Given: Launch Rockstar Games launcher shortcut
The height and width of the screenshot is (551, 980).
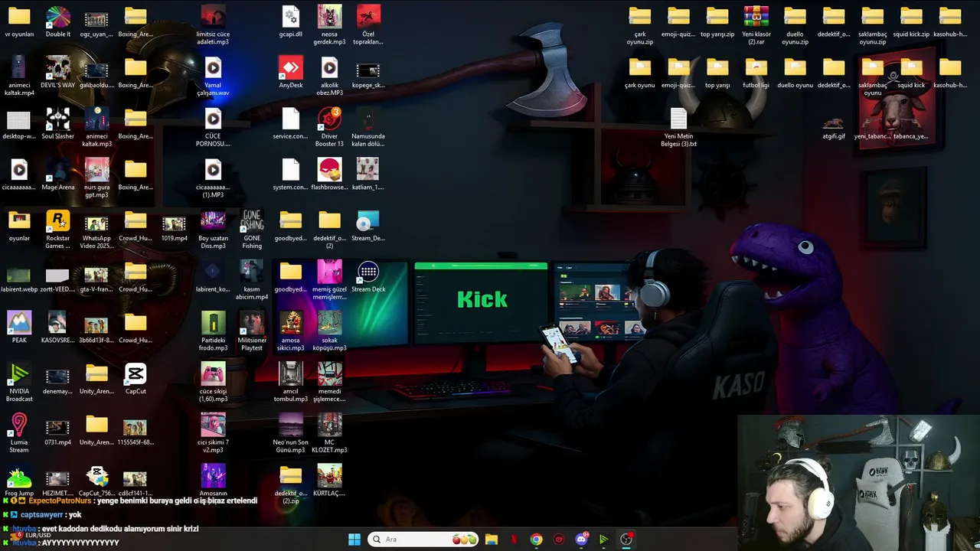Looking at the screenshot, I should (x=58, y=230).
